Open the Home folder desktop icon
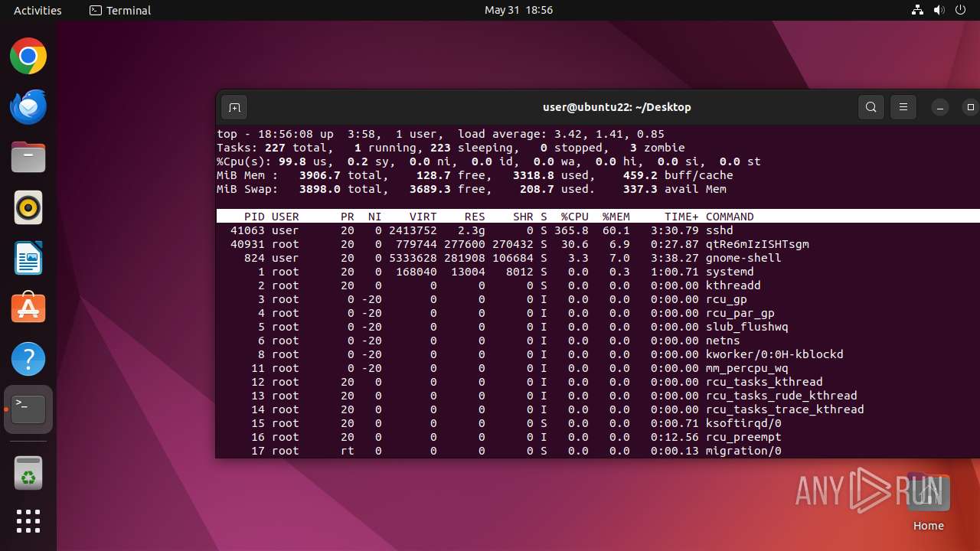Viewport: 980px width, 551px height. click(928, 503)
